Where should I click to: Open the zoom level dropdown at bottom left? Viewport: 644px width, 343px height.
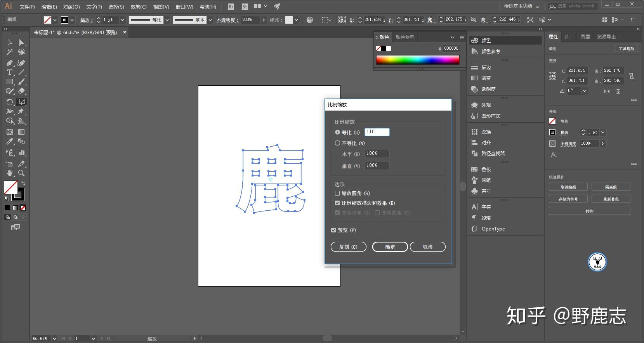(x=54, y=339)
